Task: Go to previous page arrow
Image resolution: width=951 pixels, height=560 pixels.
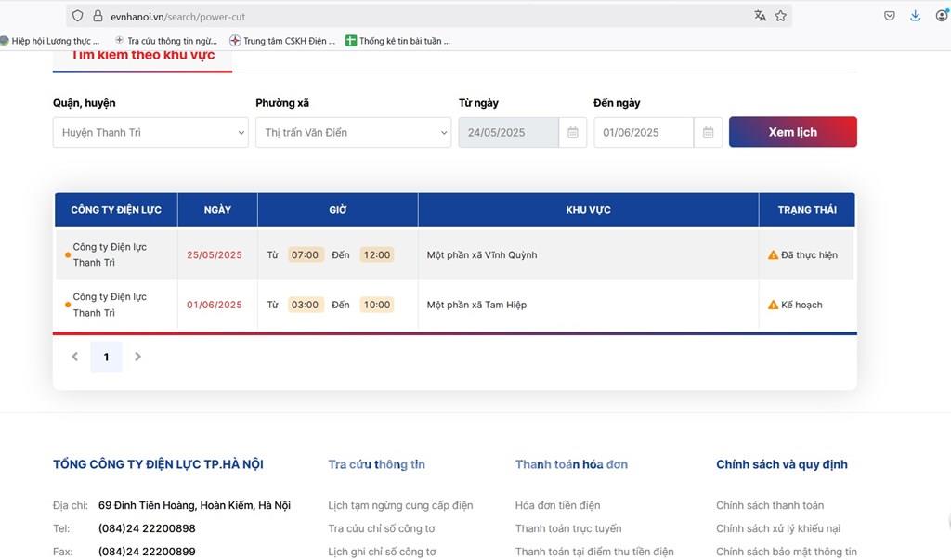Action: tap(74, 357)
